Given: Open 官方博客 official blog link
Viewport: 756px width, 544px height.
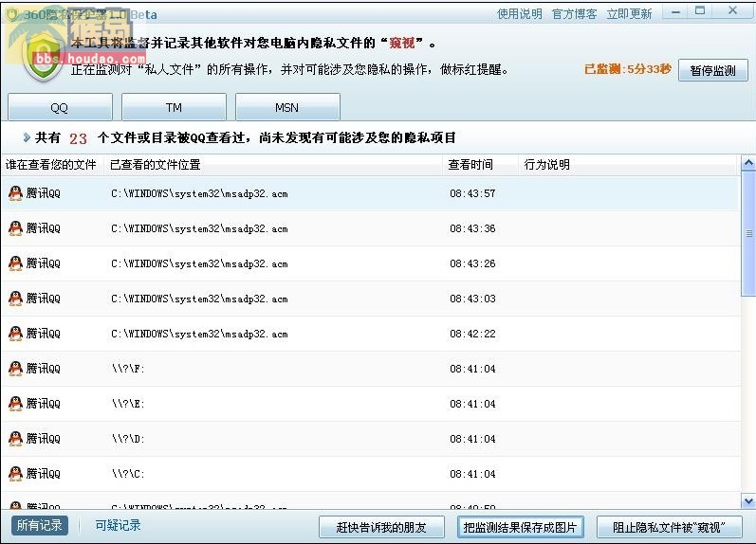Looking at the screenshot, I should [x=574, y=14].
